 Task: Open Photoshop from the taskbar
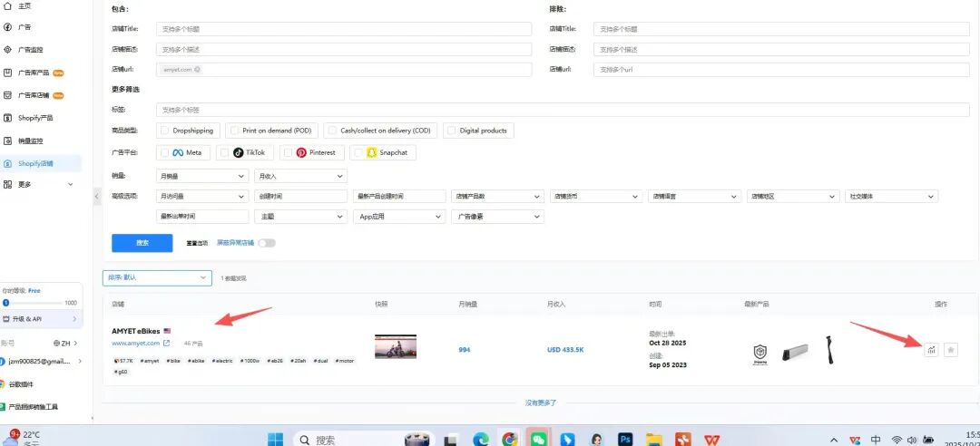pos(624,440)
